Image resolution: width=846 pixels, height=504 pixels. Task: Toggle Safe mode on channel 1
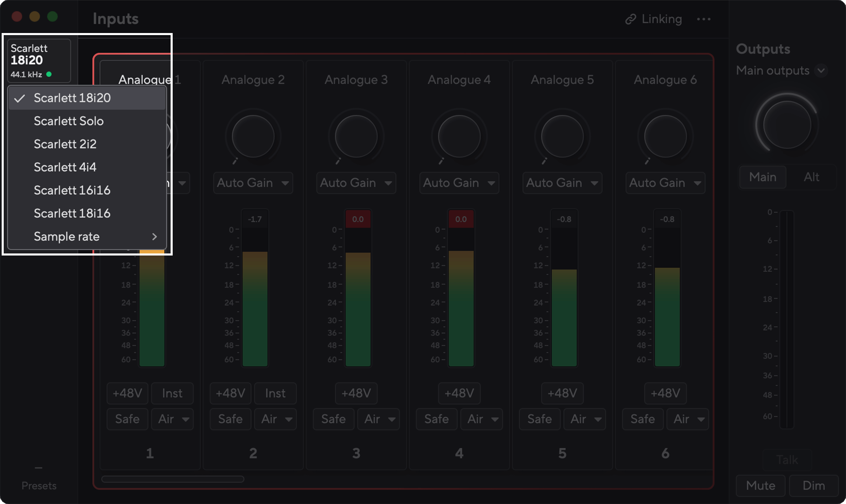click(127, 419)
